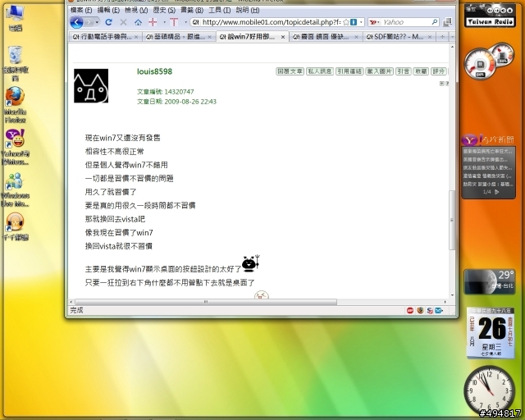Click the louis8598 cat avatar
Viewport: 525px width, 420px height.
coord(91,86)
